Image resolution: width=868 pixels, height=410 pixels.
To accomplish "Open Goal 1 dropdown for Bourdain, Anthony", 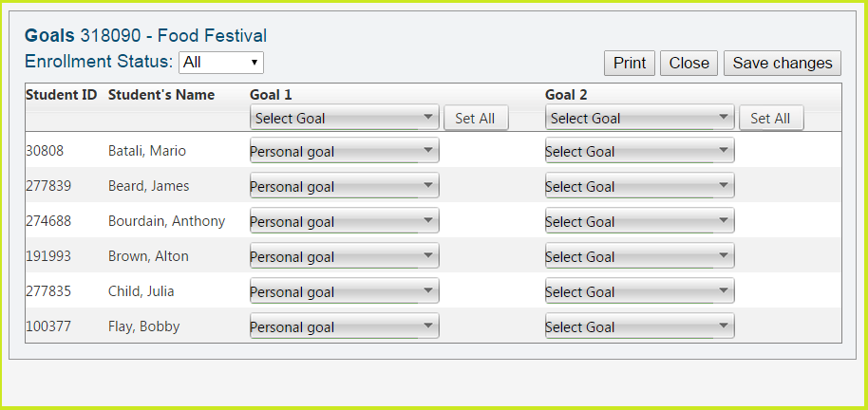I will (344, 222).
